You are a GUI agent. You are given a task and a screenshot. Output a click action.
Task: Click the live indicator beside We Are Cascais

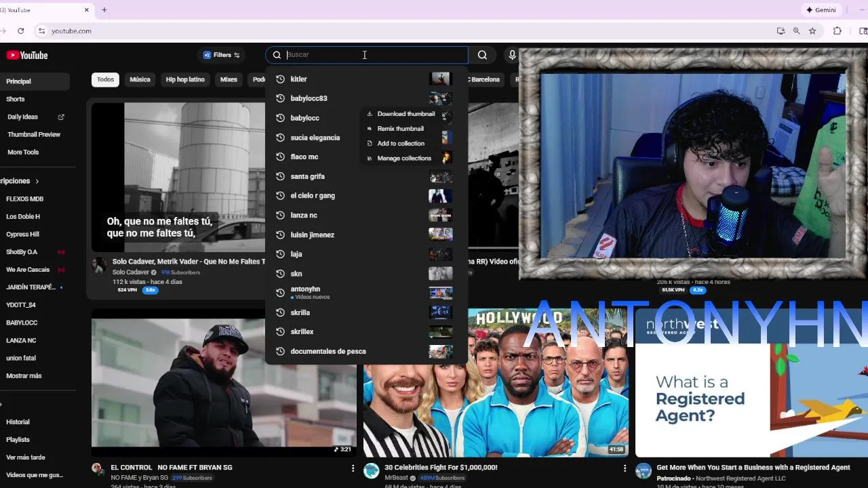pyautogui.click(x=61, y=270)
